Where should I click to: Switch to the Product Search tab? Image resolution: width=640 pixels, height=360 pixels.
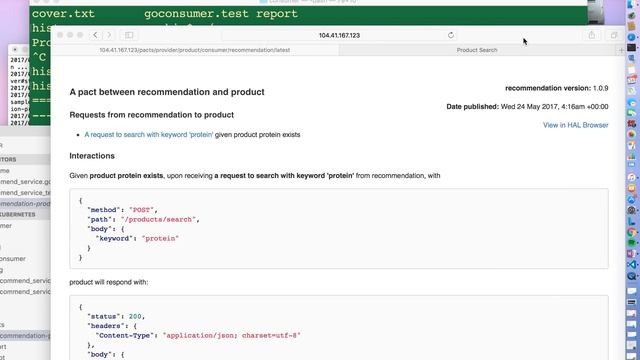pos(477,50)
